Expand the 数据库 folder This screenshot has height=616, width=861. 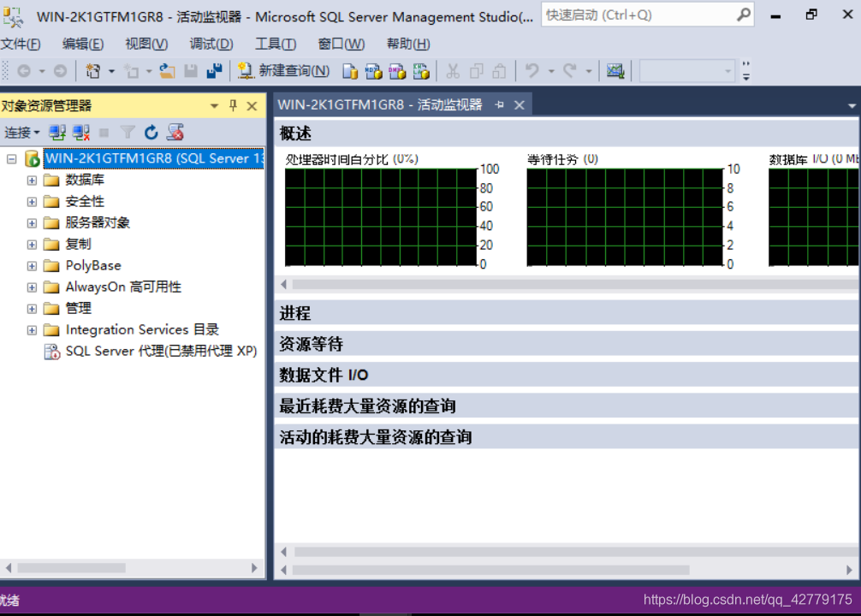pyautogui.click(x=31, y=180)
